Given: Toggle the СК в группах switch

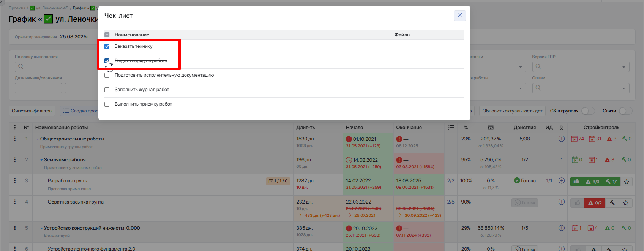Looking at the screenshot, I should click(588, 111).
